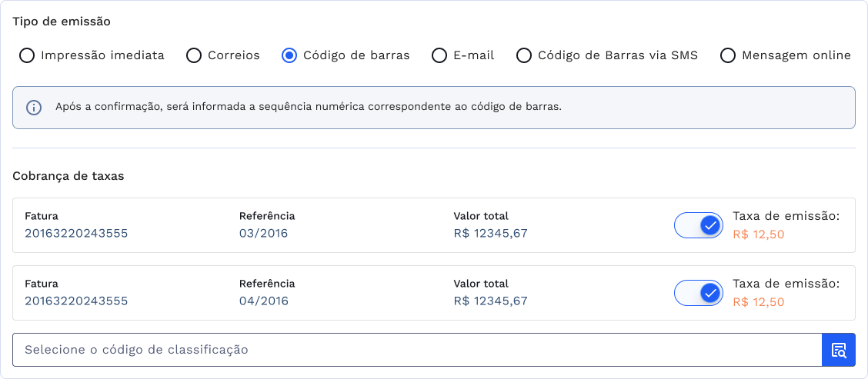Image resolution: width=868 pixels, height=379 pixels.
Task: Click the info icon in the notice banner
Action: pyautogui.click(x=34, y=108)
